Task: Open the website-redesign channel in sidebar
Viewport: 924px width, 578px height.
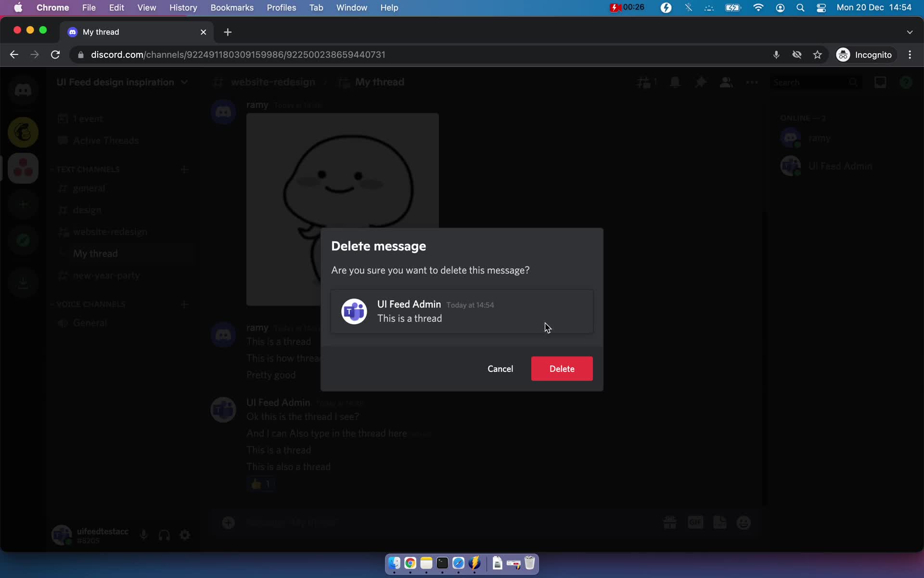Action: click(x=122, y=232)
